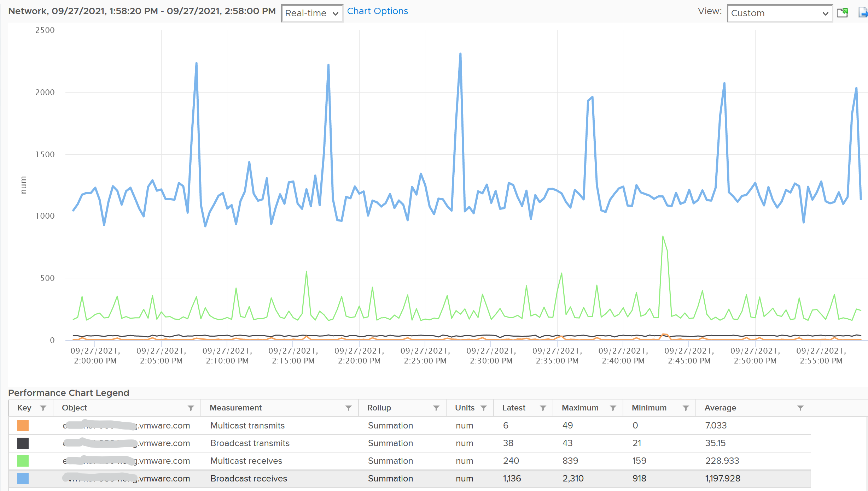
Task: Select the Multicast receives row text
Action: tap(246, 461)
